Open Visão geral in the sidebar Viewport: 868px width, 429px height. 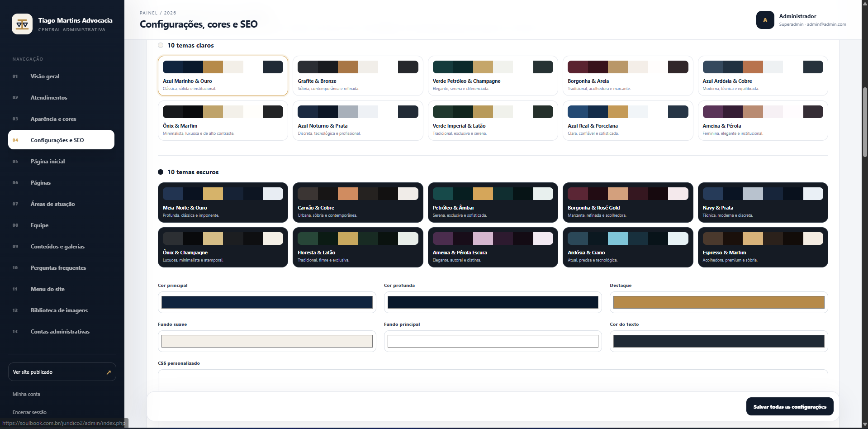(61, 76)
